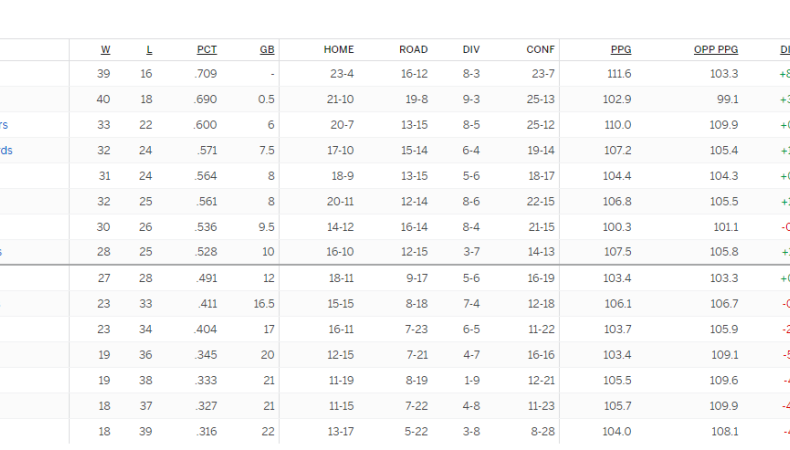Click the 8-28 conference record cell
The height and width of the screenshot is (450, 790).
(542, 431)
